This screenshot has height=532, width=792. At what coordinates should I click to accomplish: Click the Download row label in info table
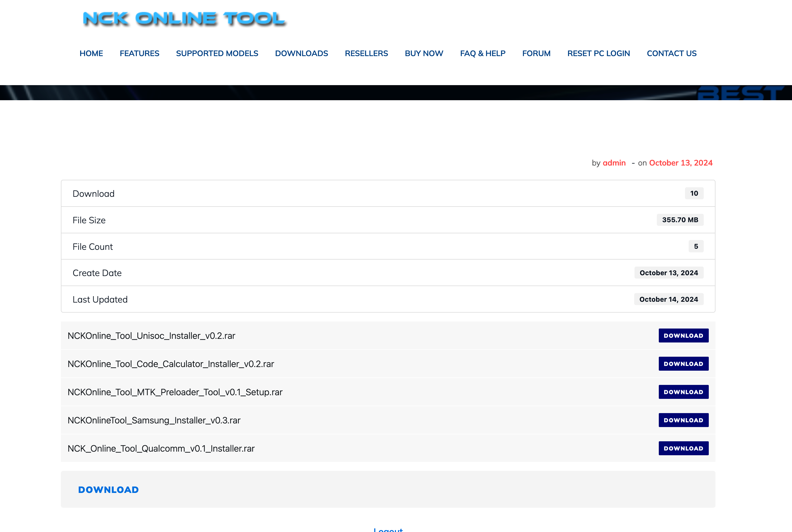click(x=93, y=194)
